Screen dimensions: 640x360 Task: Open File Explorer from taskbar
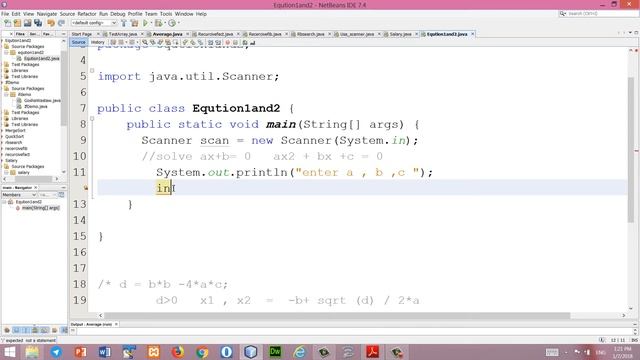(32, 352)
